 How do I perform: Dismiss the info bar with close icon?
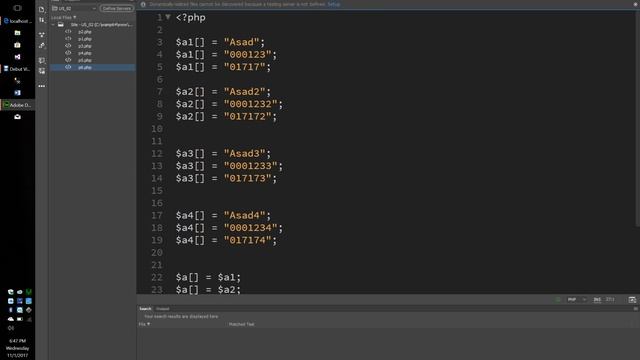tap(636, 4)
